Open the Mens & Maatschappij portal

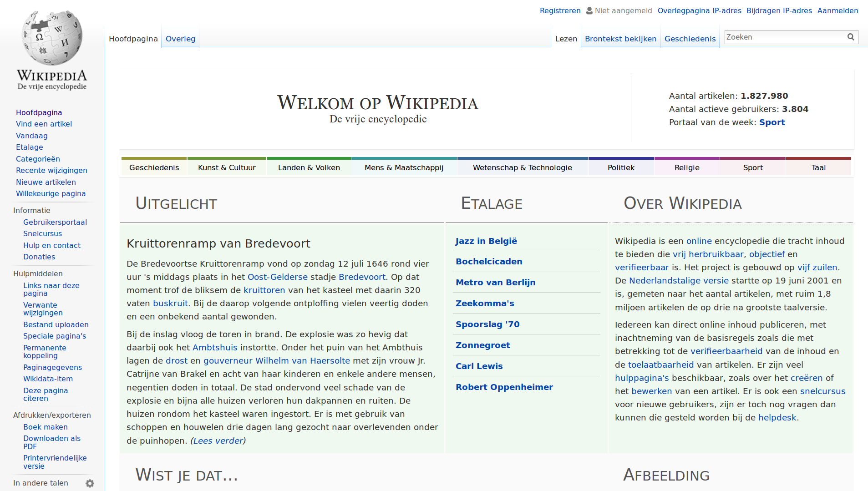pos(404,167)
